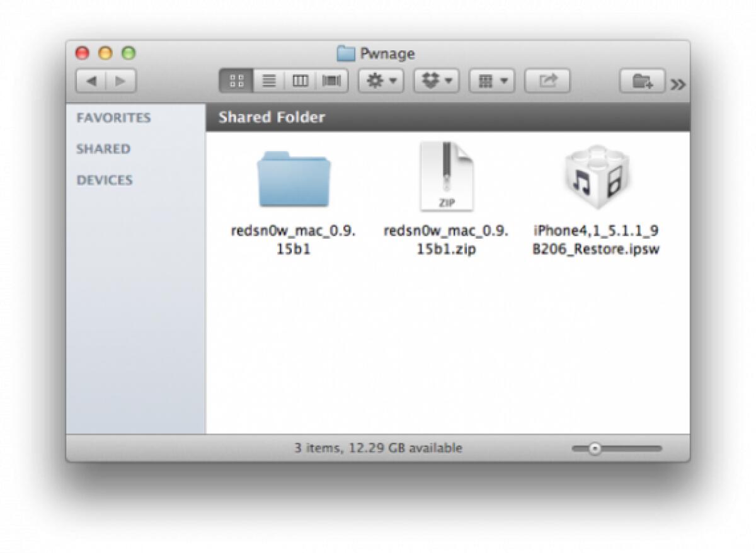Screen dimensions: 756x553
Task: Click the forward navigation arrow
Action: point(121,80)
